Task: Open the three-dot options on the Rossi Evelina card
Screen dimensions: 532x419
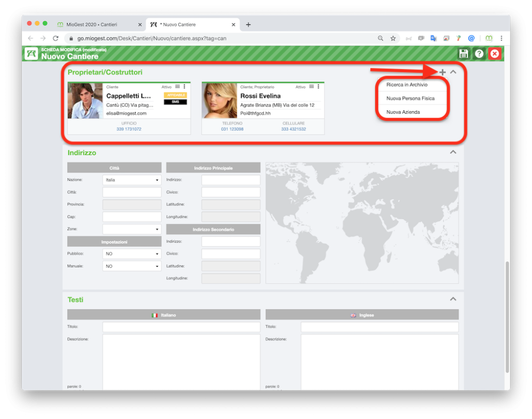Action: pyautogui.click(x=318, y=87)
